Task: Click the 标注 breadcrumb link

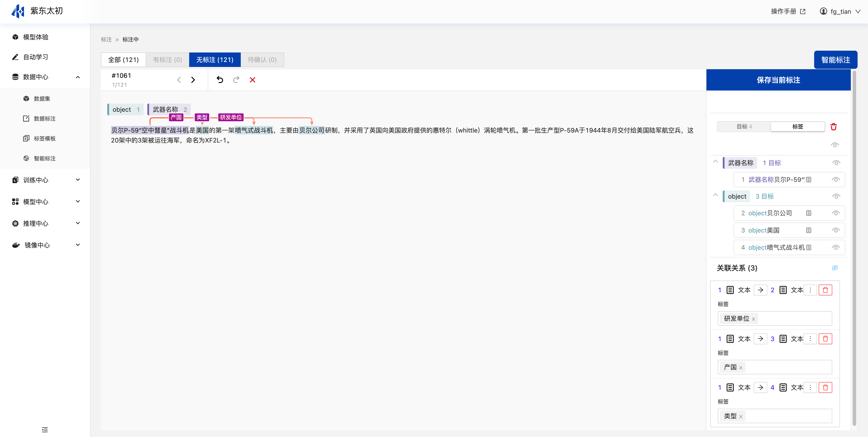Action: 106,39
